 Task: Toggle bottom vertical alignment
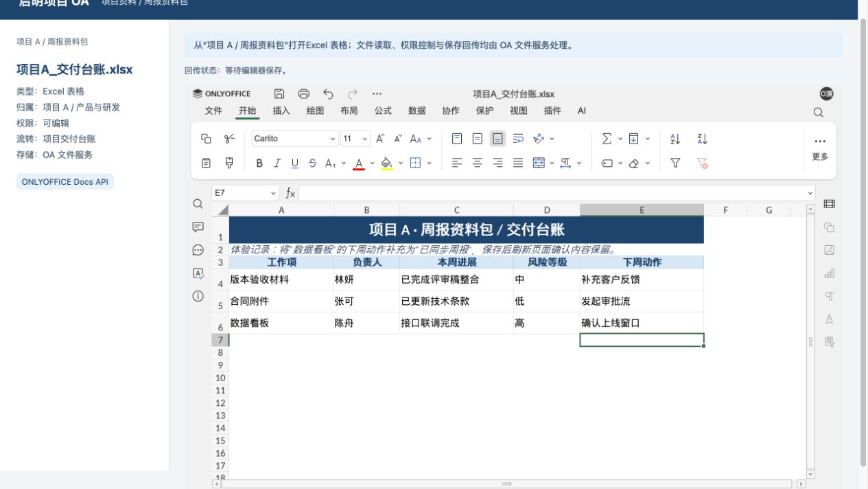click(498, 139)
